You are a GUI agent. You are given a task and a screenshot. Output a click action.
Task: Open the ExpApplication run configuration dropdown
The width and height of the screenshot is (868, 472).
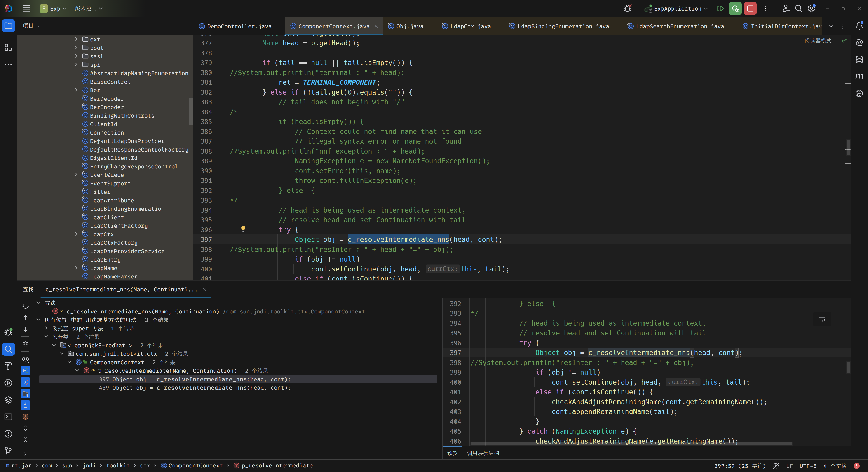[677, 8]
